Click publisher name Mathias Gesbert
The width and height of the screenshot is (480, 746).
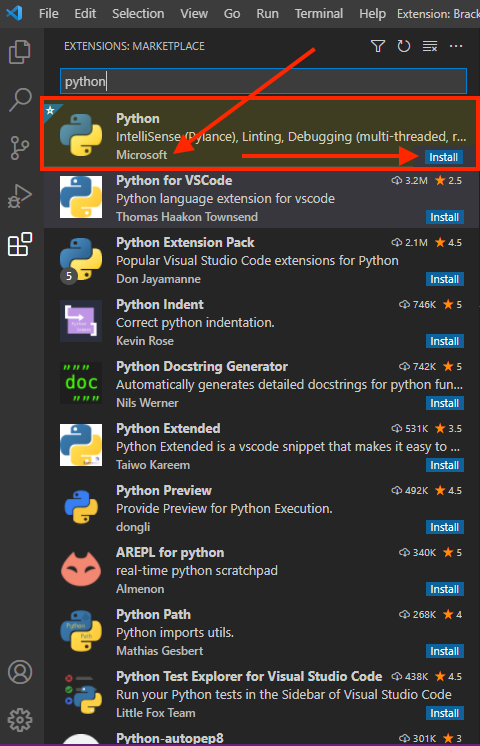(x=159, y=651)
